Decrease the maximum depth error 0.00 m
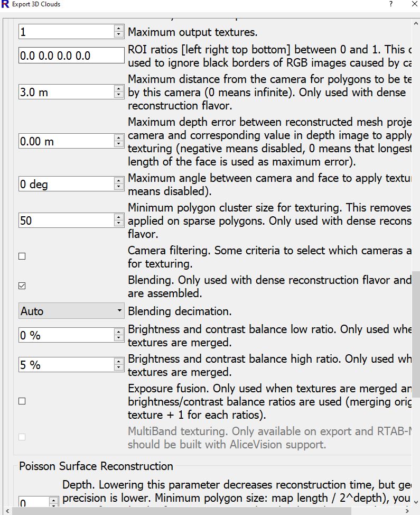420x515 pixels. tap(118, 144)
